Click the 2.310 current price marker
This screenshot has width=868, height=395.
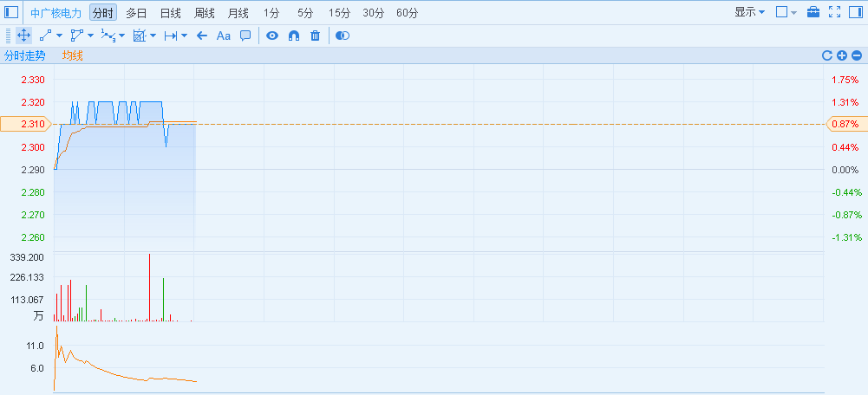tap(25, 124)
